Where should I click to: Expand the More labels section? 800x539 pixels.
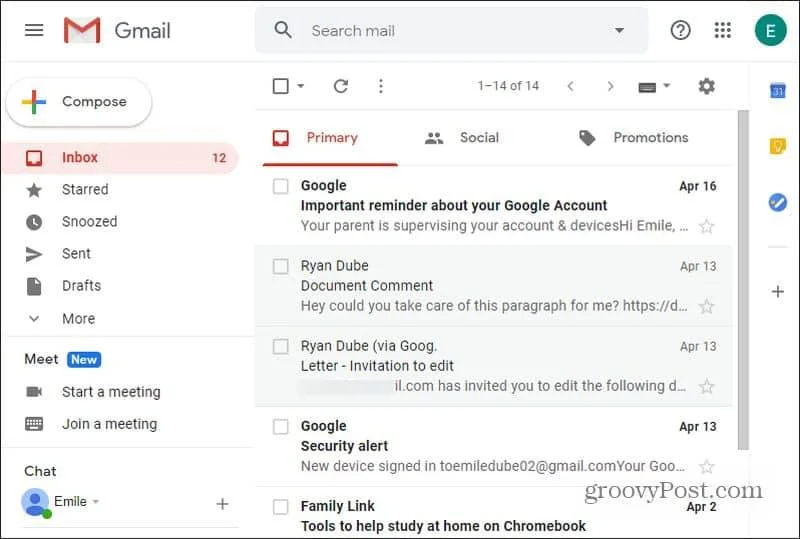[x=61, y=318]
